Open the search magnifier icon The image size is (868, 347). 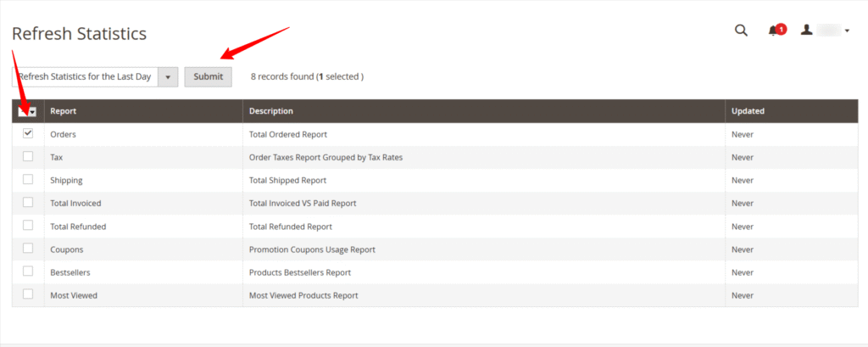[x=741, y=31]
